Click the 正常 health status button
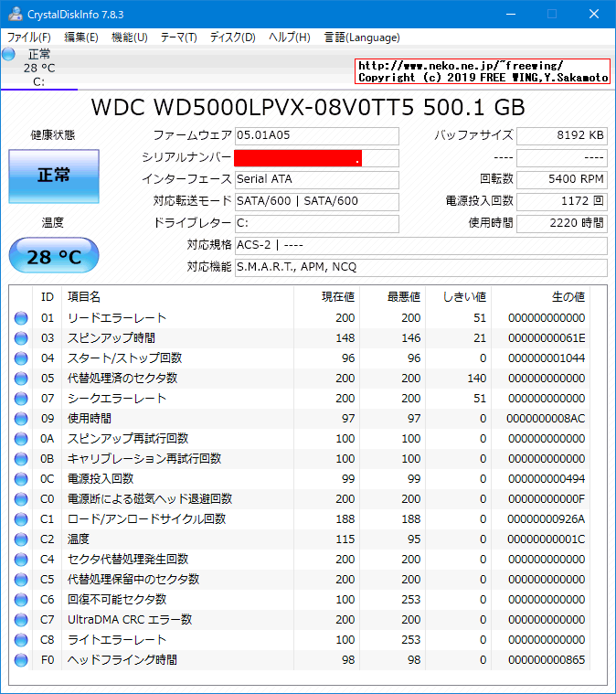The image size is (616, 694). coord(54,176)
